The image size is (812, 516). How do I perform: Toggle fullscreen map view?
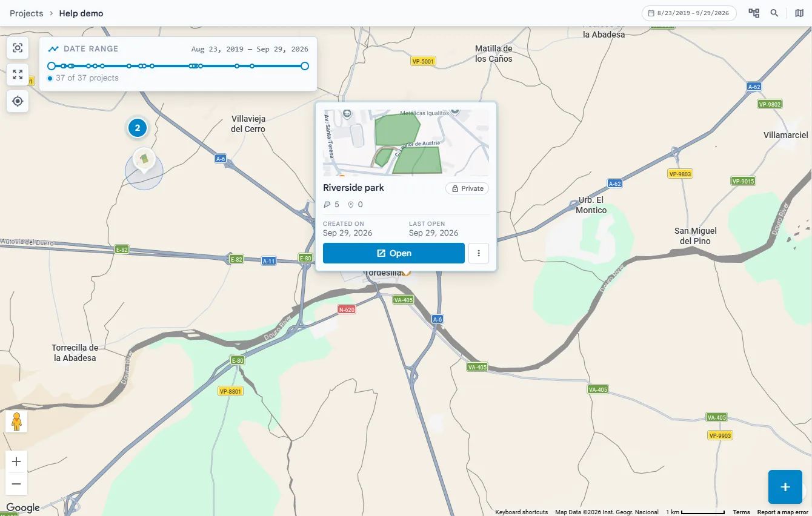[x=18, y=74]
